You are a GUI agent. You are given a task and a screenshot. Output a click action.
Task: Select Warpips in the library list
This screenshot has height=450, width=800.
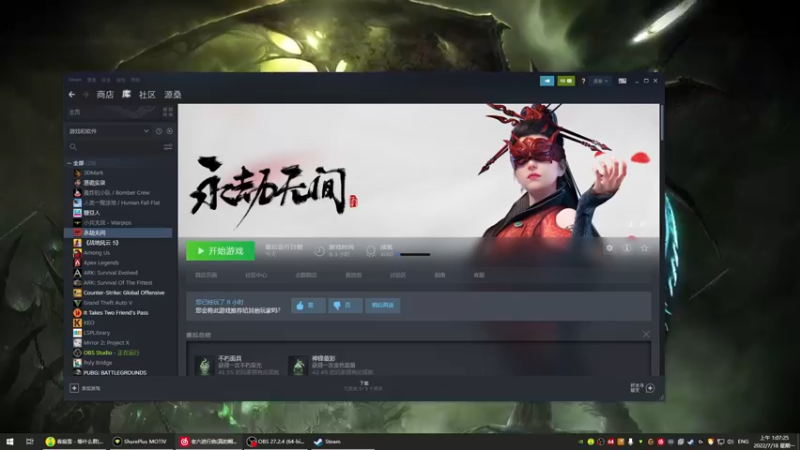pos(107,223)
